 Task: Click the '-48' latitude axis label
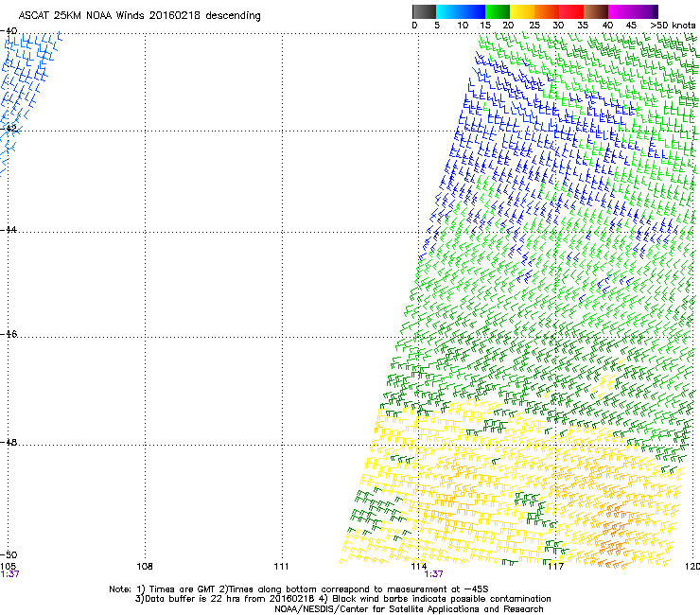click(x=9, y=442)
